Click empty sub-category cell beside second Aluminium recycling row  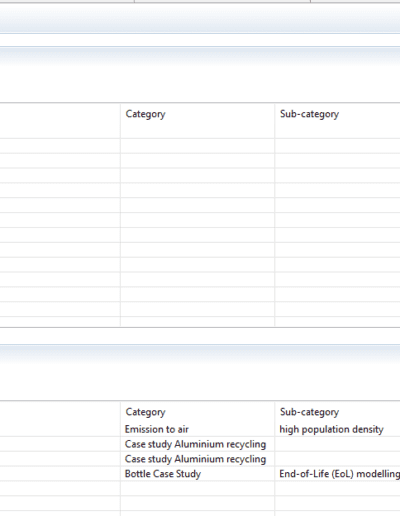337,459
